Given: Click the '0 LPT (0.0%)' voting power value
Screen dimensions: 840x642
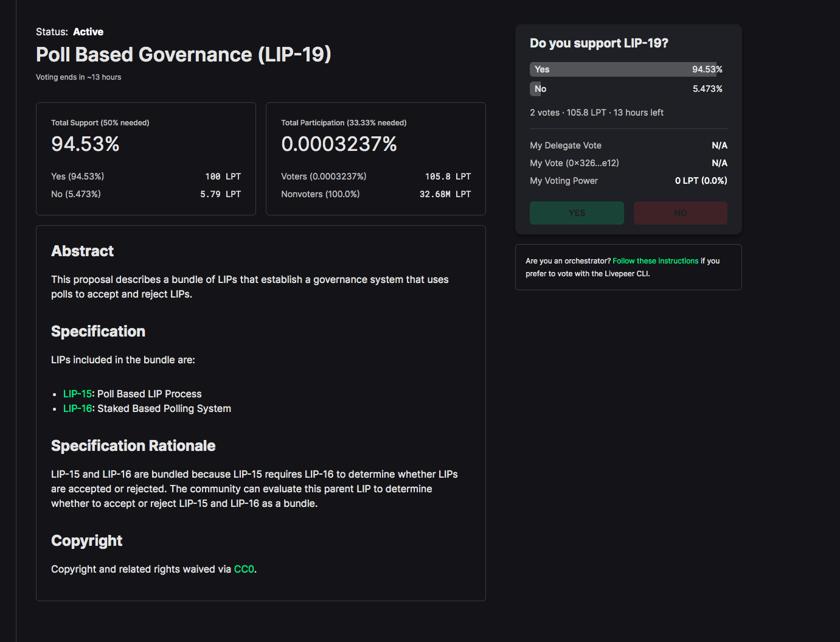Looking at the screenshot, I should click(701, 181).
